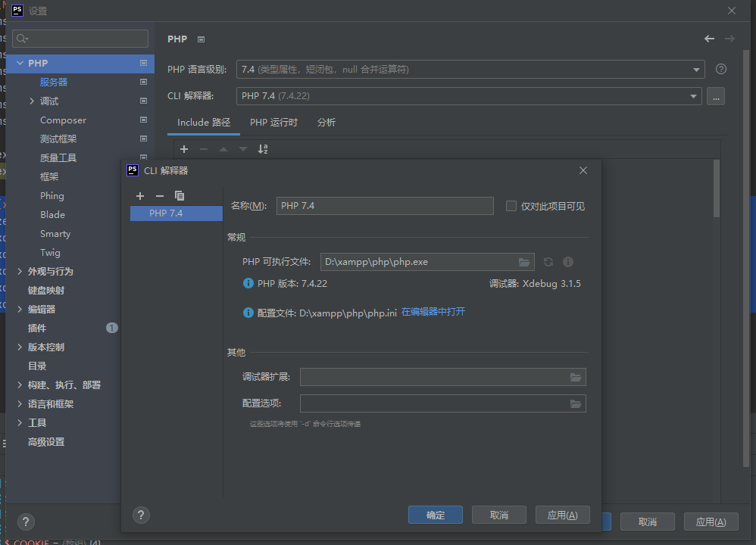The width and height of the screenshot is (756, 545).
Task: Open php.ini via 在编辑器中打开 link
Action: (433, 312)
